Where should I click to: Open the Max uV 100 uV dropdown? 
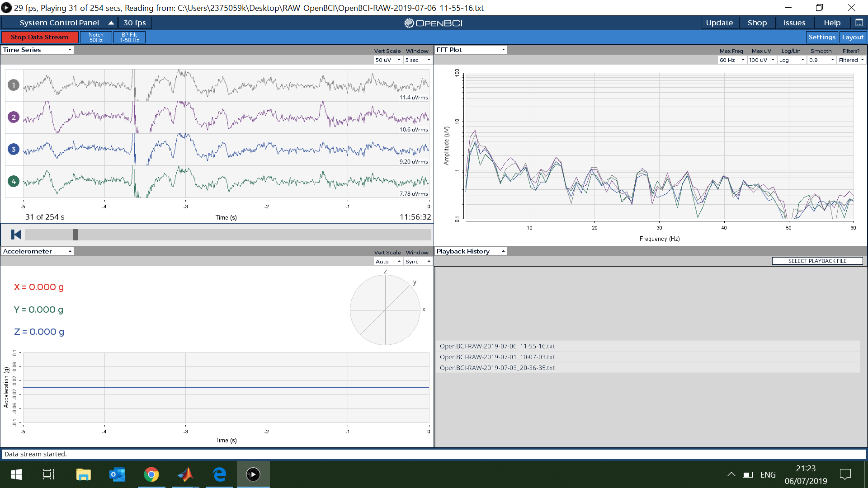pos(762,60)
